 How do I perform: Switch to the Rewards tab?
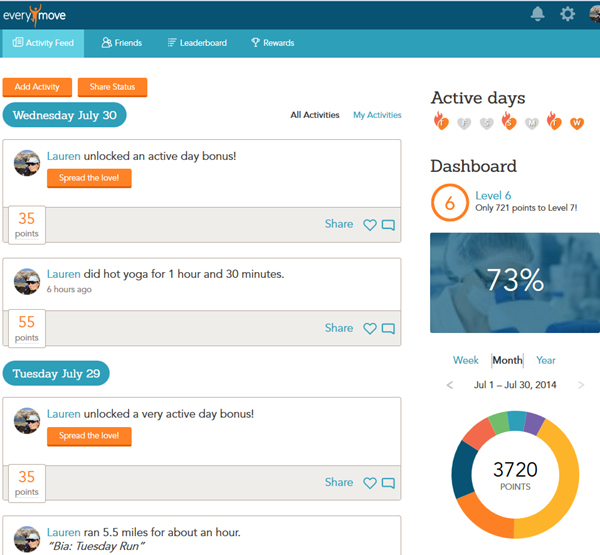(272, 43)
